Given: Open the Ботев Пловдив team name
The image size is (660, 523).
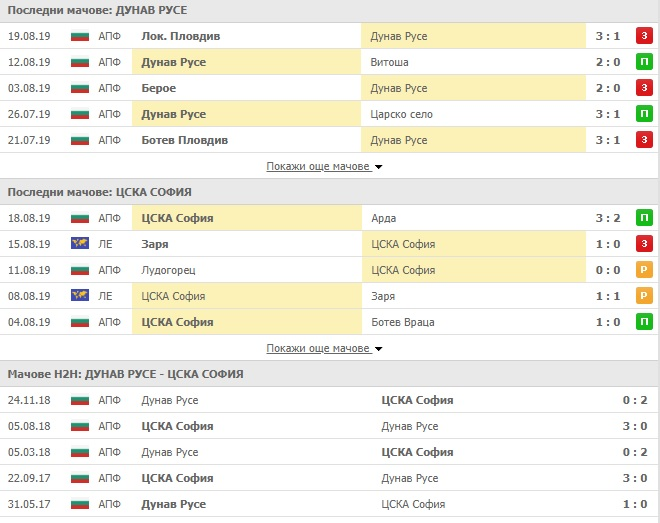Looking at the screenshot, I should [185, 140].
